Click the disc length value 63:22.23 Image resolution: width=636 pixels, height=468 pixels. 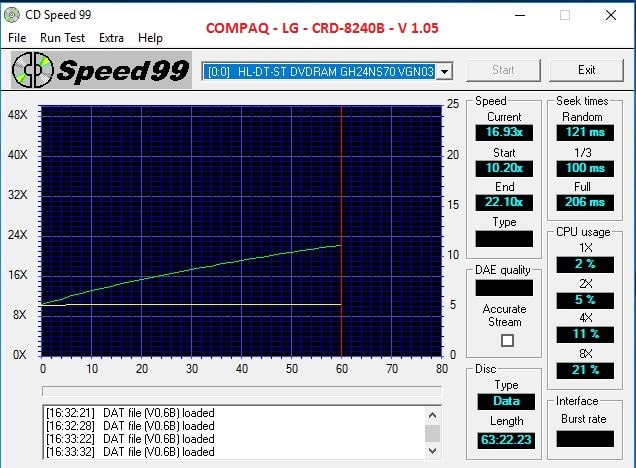[x=506, y=440]
